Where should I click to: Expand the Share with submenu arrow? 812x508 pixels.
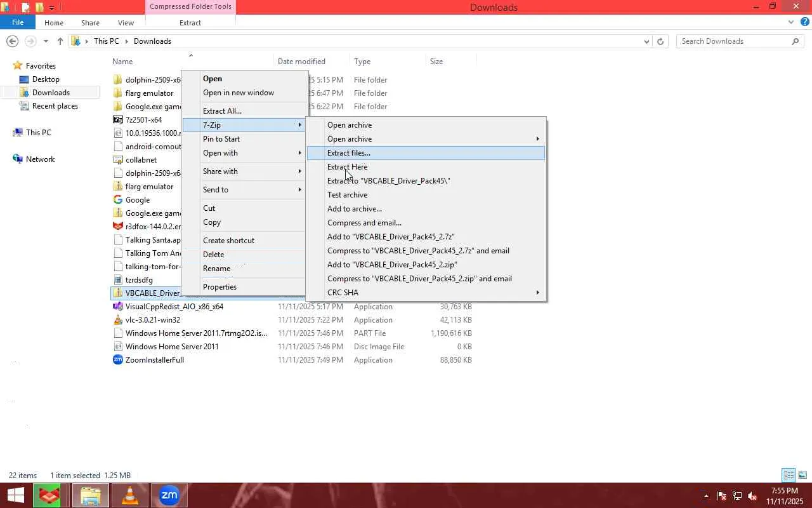(300, 171)
